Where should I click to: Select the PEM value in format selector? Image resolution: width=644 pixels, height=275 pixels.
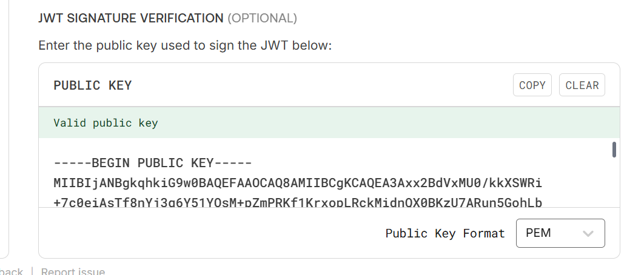pos(538,233)
